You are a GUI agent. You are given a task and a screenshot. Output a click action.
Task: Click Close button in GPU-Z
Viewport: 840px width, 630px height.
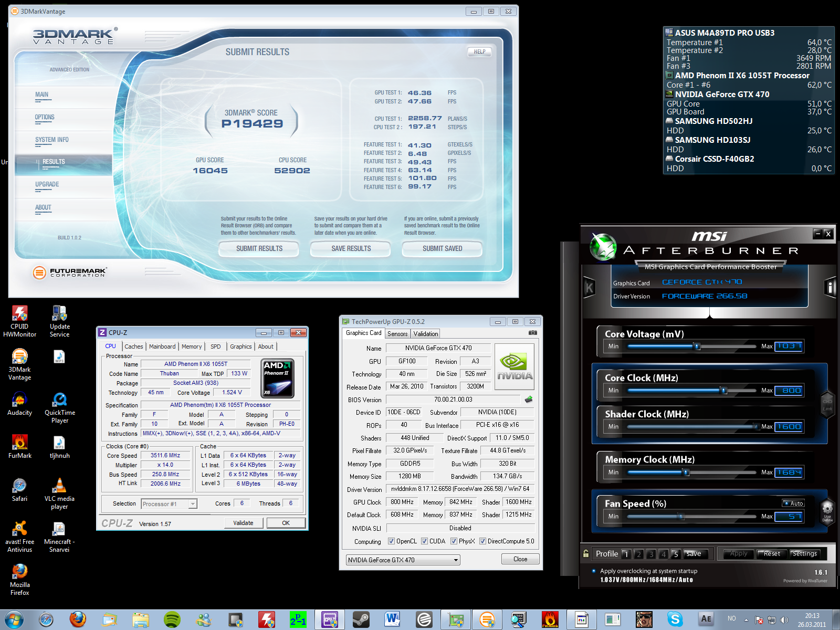520,559
